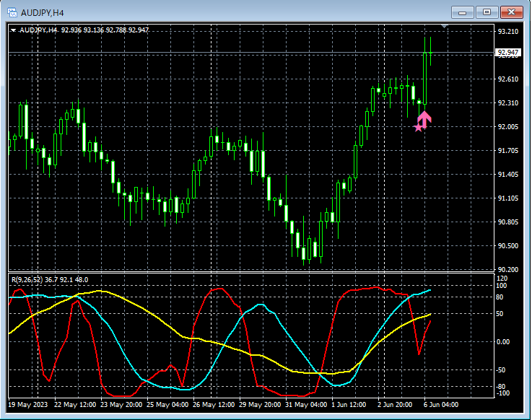This screenshot has height=420, width=532.
Task: Click the chart header OHLC text
Action: tap(105, 30)
